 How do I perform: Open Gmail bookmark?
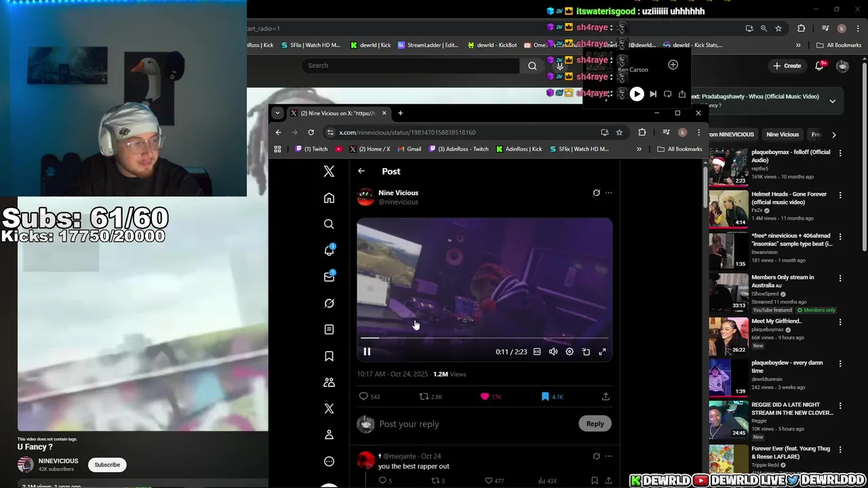[x=409, y=149]
